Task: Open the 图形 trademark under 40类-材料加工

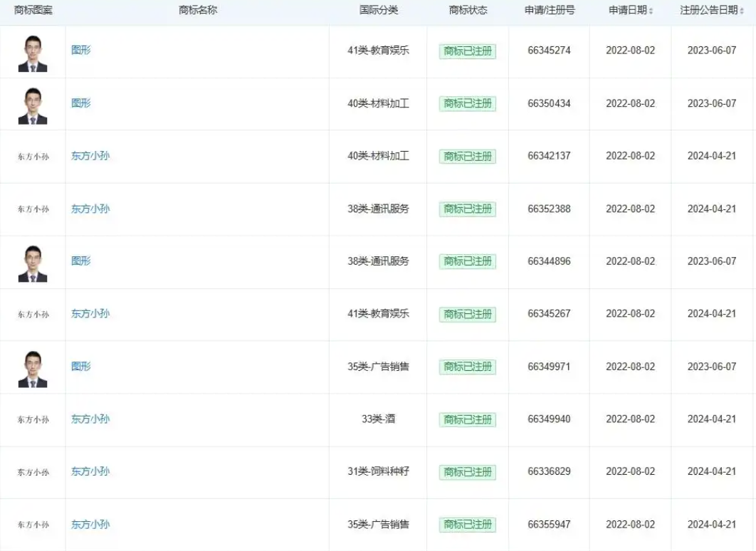Action: tap(80, 103)
